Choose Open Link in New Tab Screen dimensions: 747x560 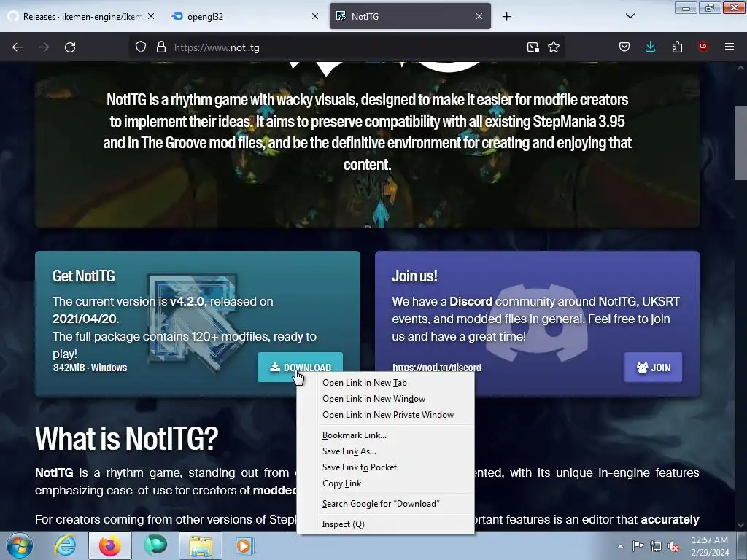point(385,383)
